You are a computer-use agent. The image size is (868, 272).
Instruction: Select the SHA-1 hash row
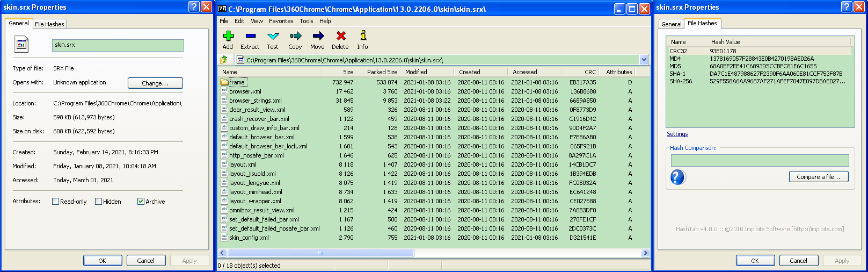758,74
